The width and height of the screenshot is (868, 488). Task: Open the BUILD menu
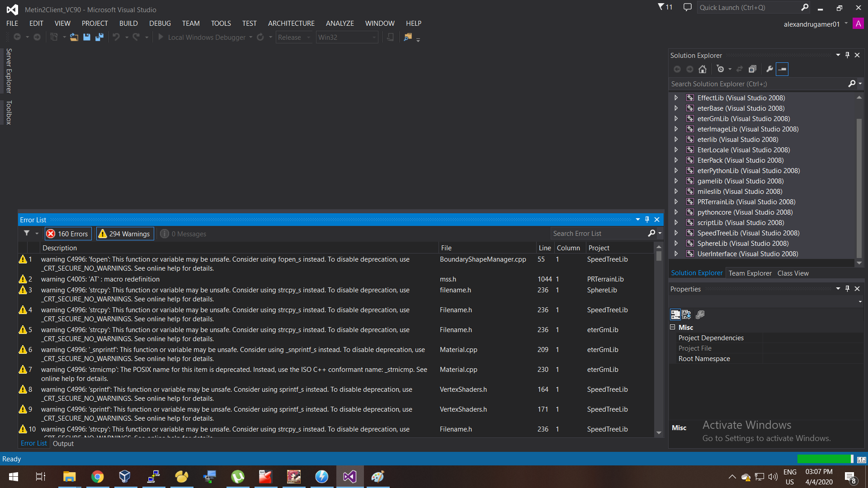(128, 23)
